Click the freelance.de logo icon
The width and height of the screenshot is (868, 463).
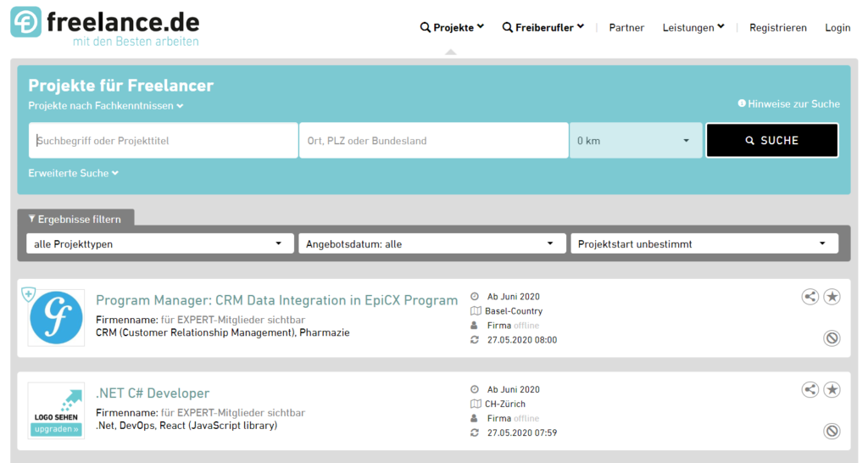click(25, 22)
